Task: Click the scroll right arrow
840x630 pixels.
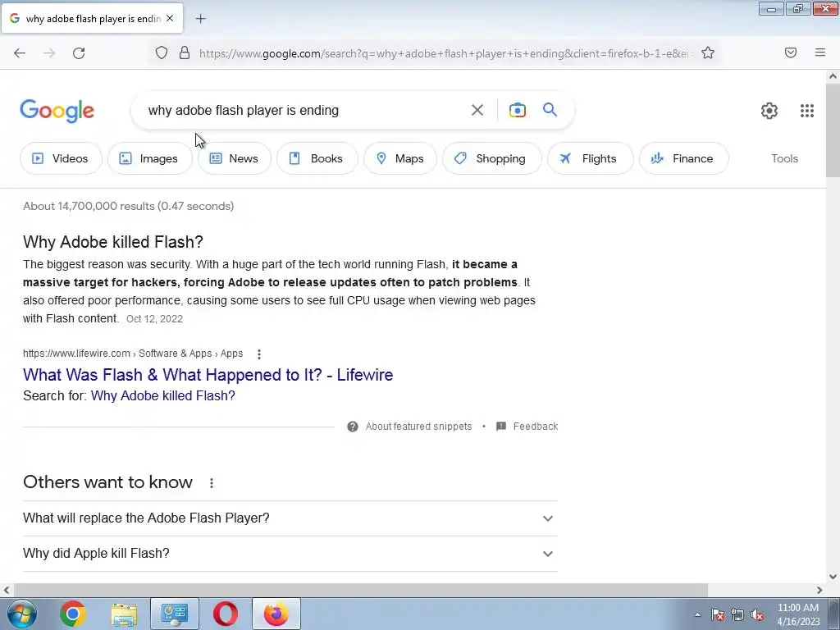Action: 819,590
